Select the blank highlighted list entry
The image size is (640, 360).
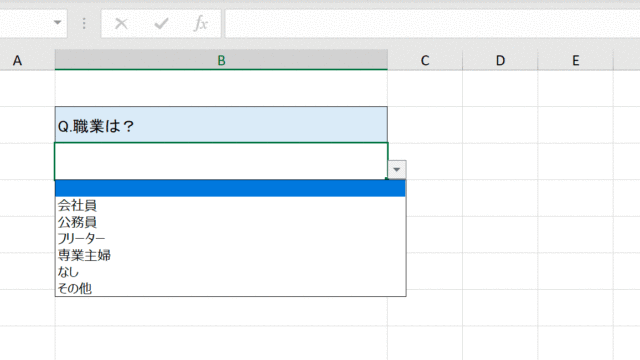point(231,188)
